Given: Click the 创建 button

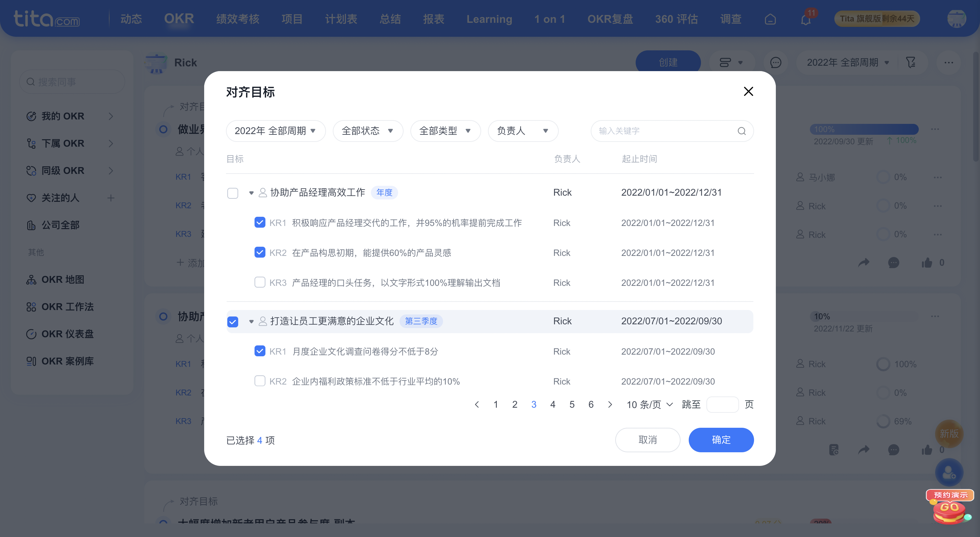Looking at the screenshot, I should tap(668, 62).
